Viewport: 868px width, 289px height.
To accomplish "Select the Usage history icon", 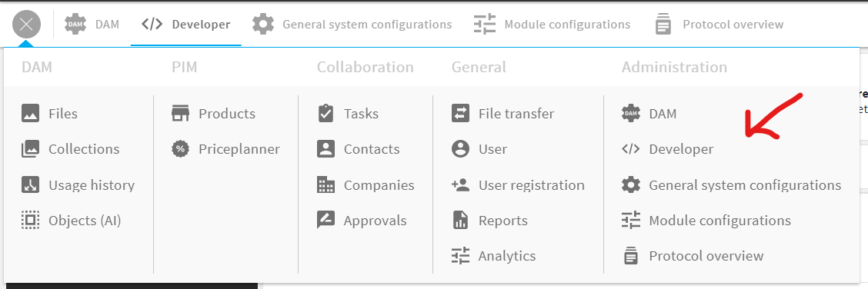I will (31, 184).
